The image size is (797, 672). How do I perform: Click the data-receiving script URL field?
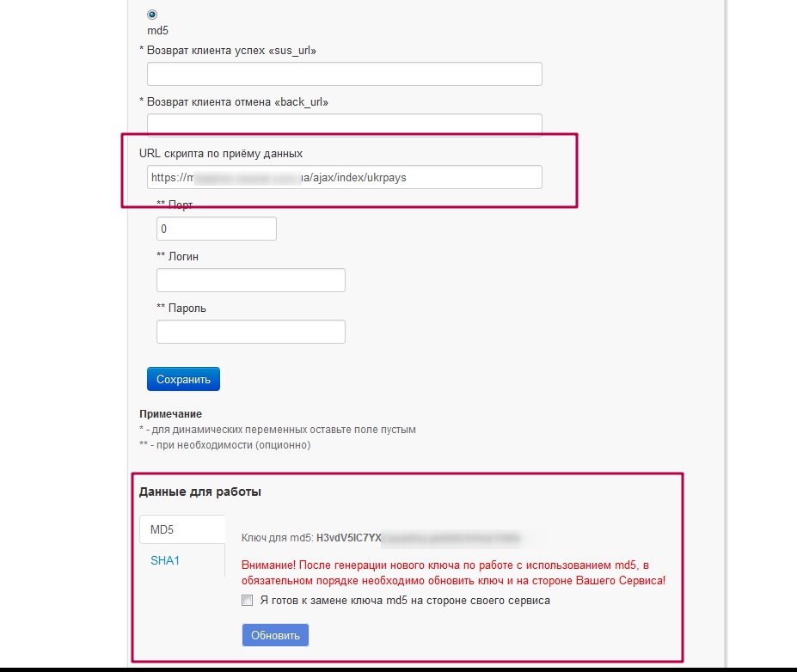[x=344, y=177]
